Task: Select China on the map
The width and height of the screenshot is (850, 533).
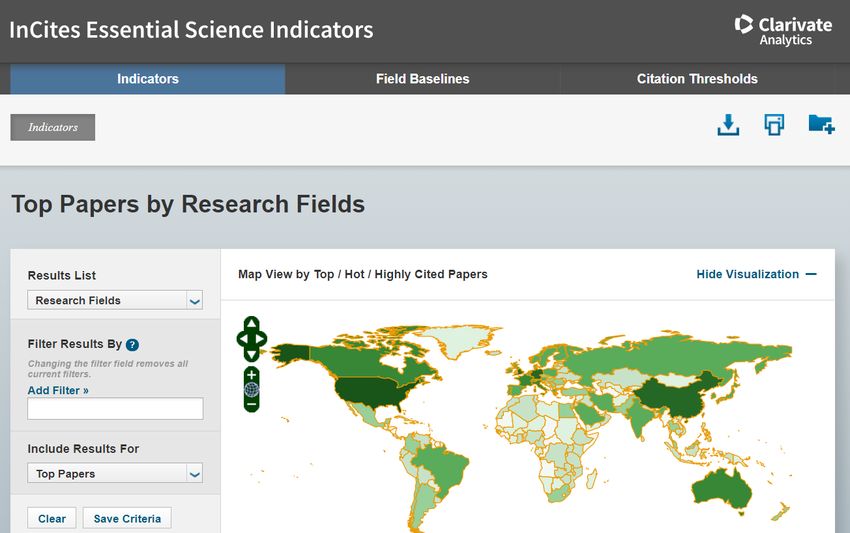Action: pos(675,399)
